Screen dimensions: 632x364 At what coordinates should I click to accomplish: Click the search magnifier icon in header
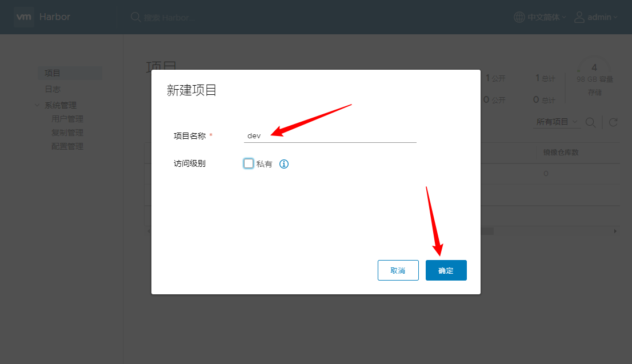pyautogui.click(x=135, y=17)
